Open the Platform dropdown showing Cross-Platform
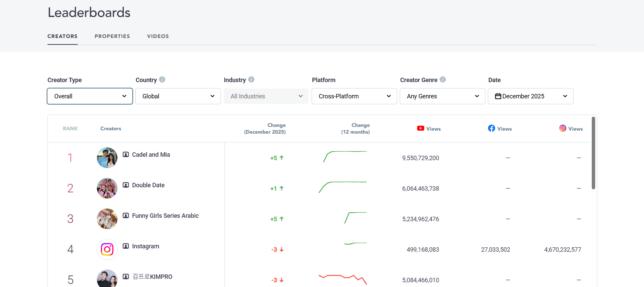 pos(354,96)
